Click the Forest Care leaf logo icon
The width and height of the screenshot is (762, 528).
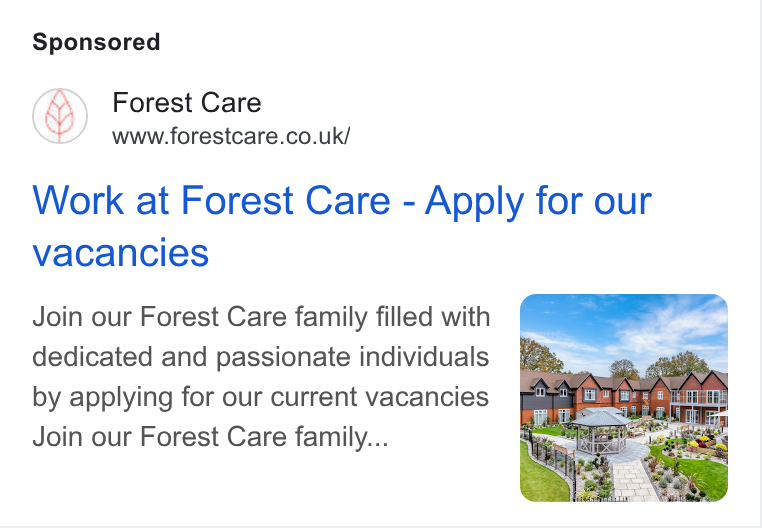point(60,116)
